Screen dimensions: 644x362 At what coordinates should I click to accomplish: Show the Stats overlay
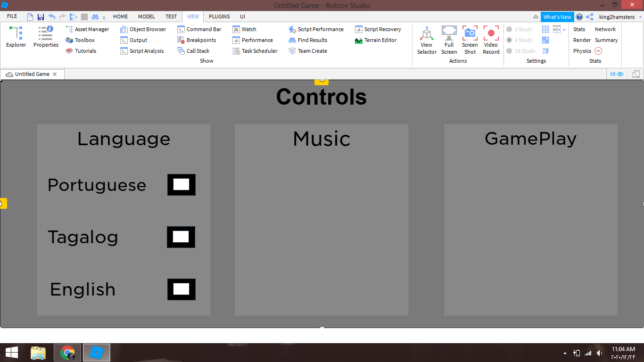pyautogui.click(x=579, y=29)
